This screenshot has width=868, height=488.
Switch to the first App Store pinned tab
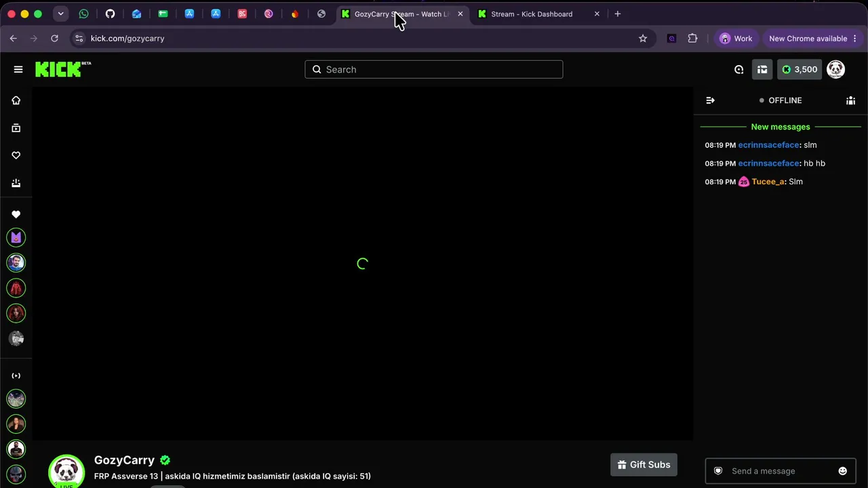click(189, 14)
